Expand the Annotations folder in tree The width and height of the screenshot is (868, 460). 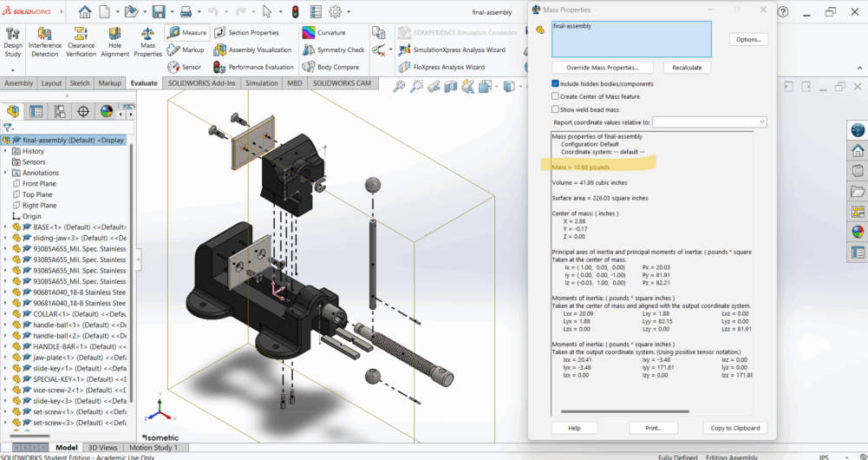6,173
